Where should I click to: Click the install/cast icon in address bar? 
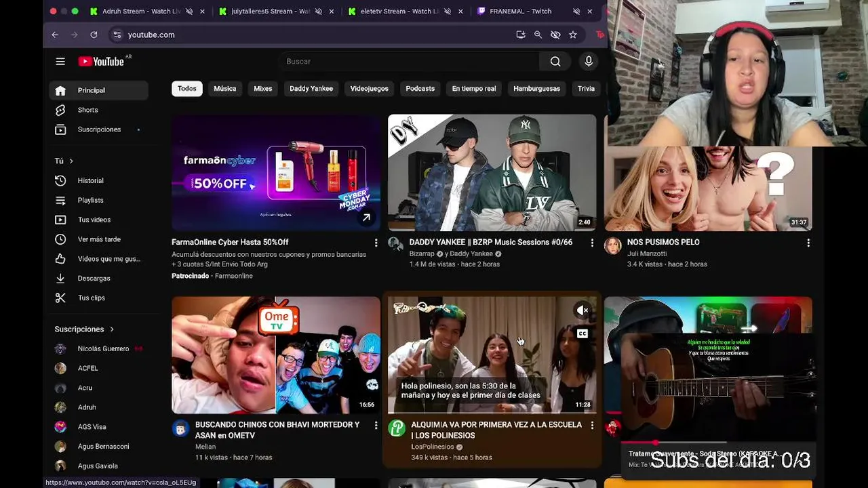pyautogui.click(x=521, y=35)
